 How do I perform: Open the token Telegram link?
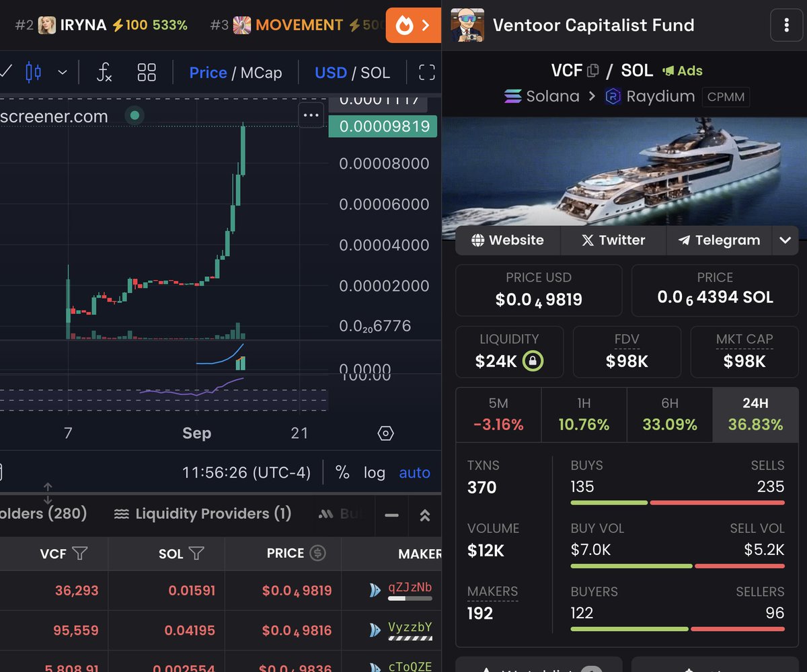tap(719, 240)
